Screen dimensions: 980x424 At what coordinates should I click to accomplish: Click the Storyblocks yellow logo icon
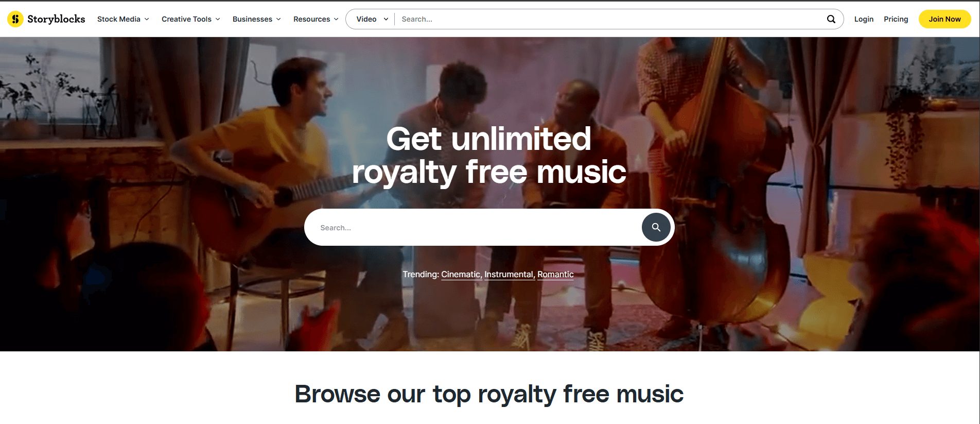[x=15, y=19]
